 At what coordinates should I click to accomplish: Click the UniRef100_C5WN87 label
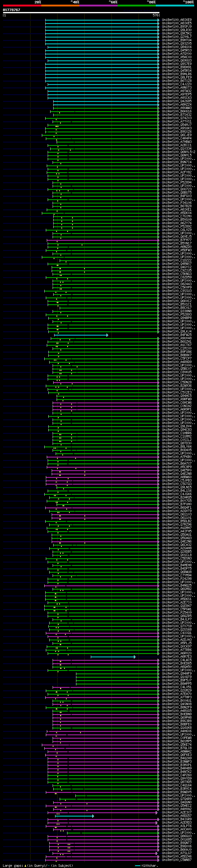coord(177,860)
